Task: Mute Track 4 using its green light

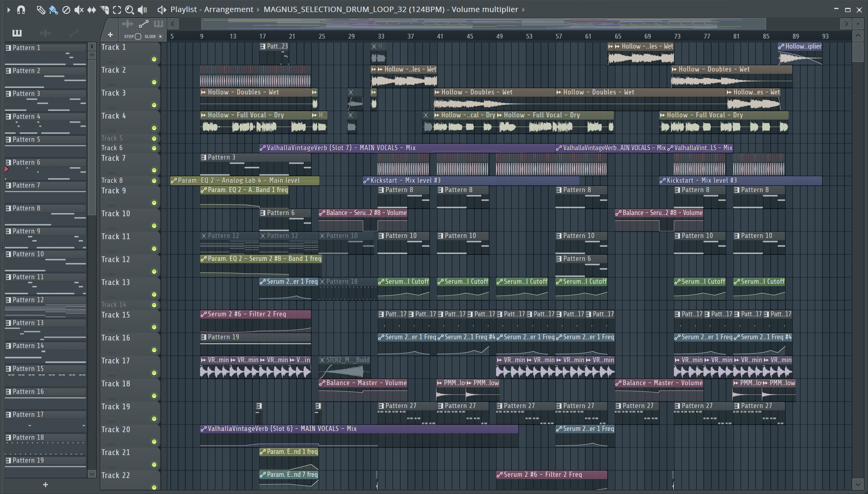Action: coord(154,128)
